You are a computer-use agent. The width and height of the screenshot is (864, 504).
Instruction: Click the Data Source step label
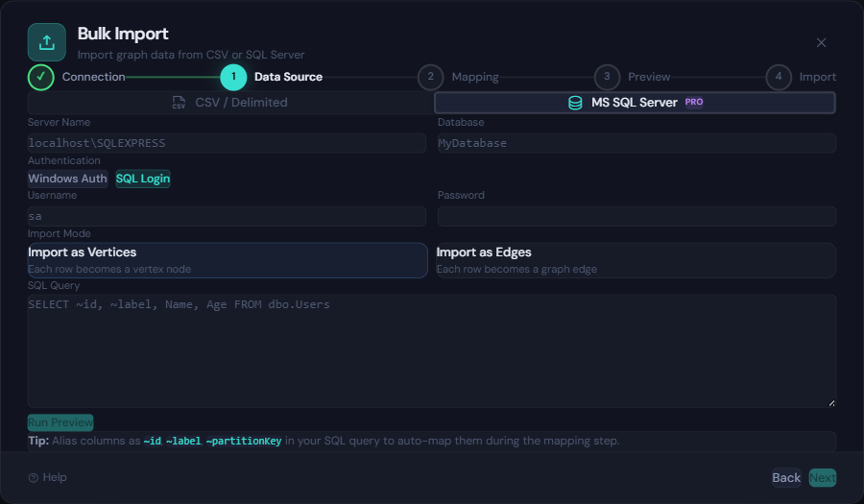coord(288,77)
